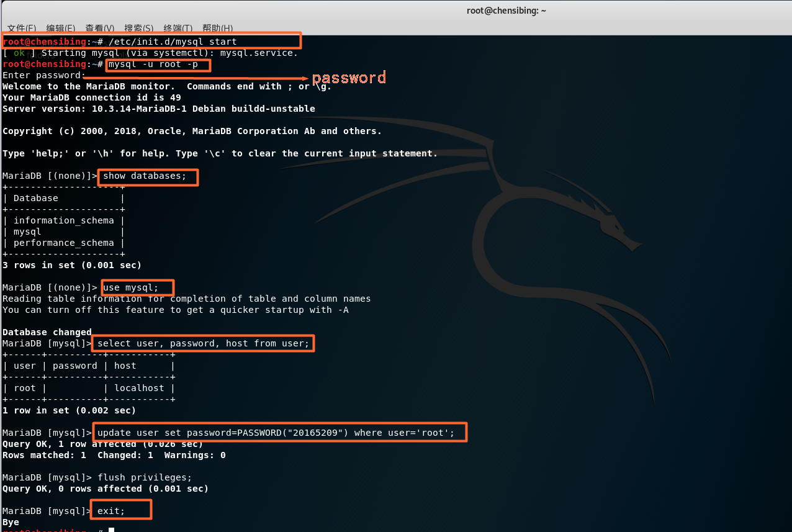This screenshot has width=792, height=532.
Task: Open the 文件(F) menu
Action: (22, 28)
